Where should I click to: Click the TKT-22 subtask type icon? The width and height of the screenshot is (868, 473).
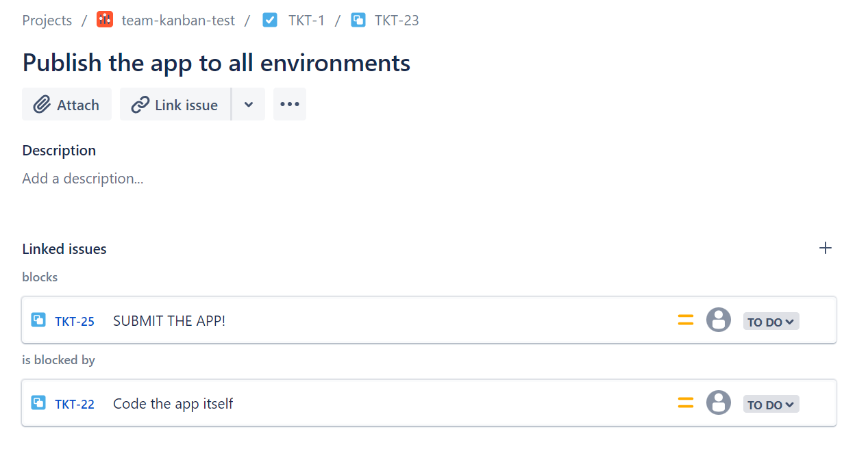pyautogui.click(x=38, y=402)
